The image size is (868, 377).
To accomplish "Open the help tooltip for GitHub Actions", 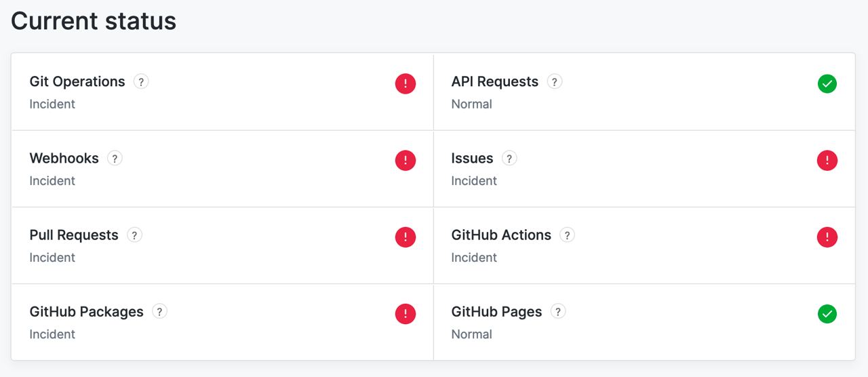I will coord(567,235).
